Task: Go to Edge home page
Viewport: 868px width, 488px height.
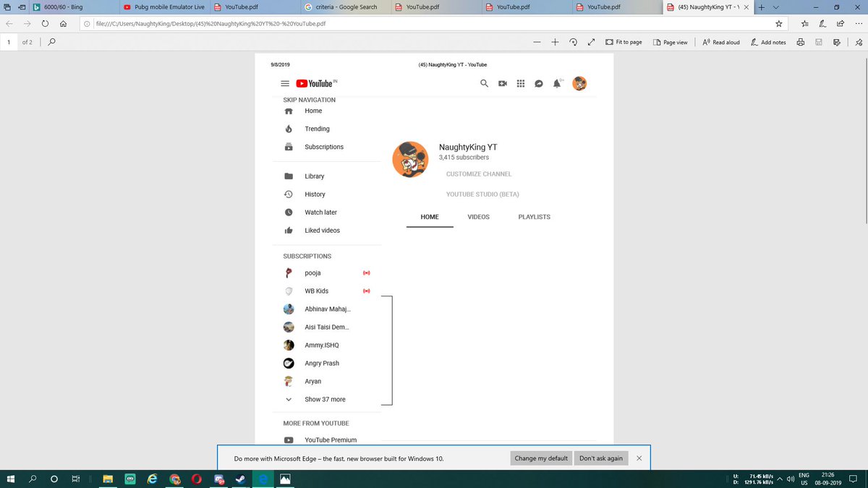Action: click(x=64, y=23)
